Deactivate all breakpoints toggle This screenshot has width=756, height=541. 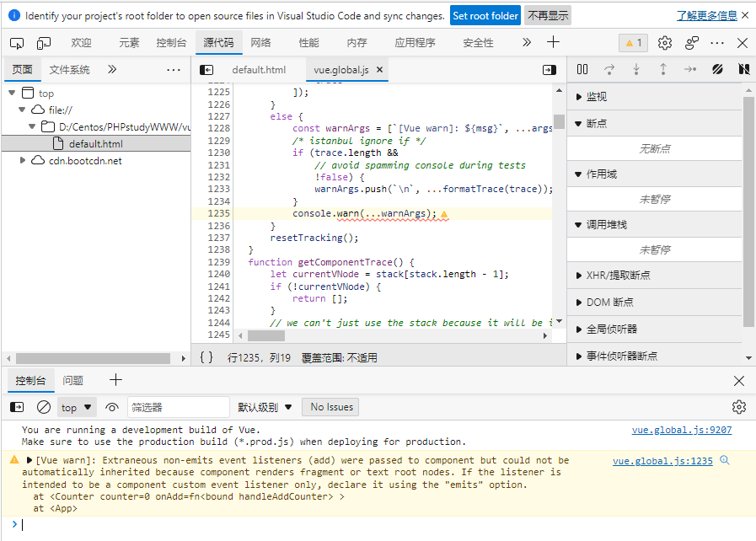pyautogui.click(x=717, y=69)
